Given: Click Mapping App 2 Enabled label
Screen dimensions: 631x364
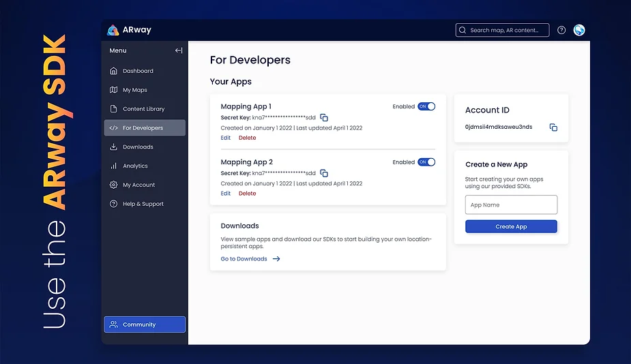Looking at the screenshot, I should (x=404, y=162).
